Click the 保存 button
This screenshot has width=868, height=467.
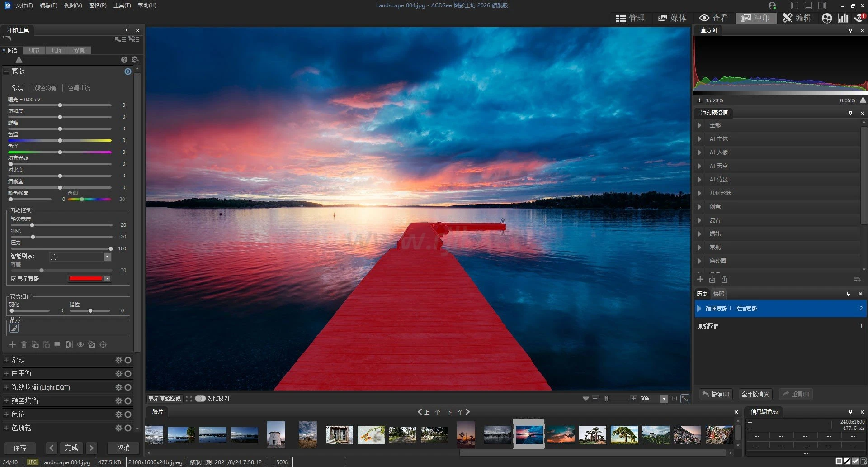[20, 448]
